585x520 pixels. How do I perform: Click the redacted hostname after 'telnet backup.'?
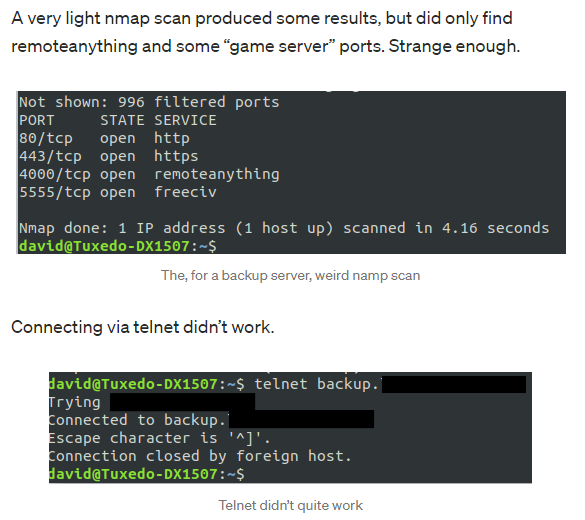[454, 385]
